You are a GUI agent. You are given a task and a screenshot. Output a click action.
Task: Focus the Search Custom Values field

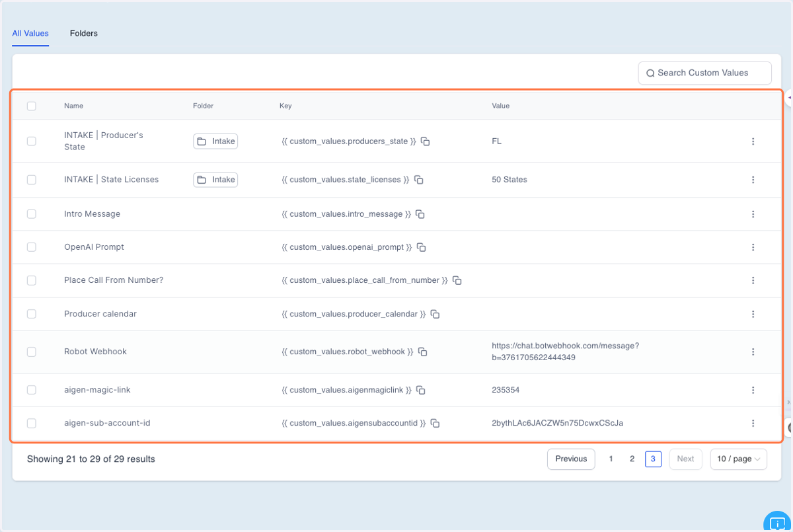click(x=704, y=73)
